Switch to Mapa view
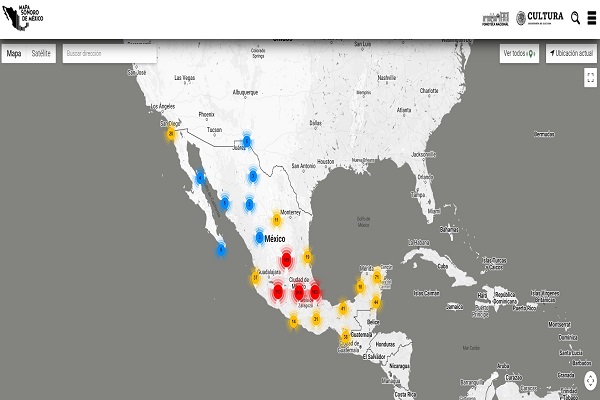 click(14, 53)
